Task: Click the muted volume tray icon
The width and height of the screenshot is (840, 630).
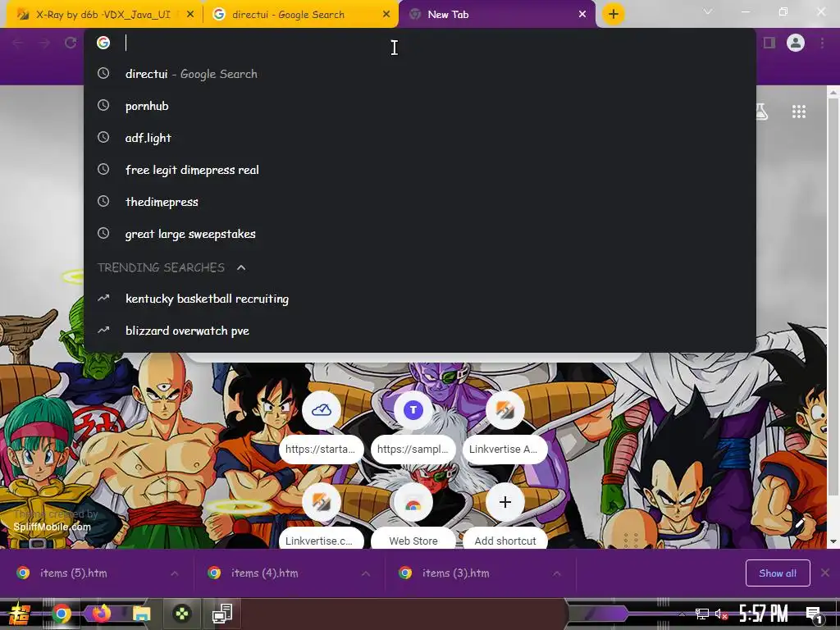Action: pos(722,614)
